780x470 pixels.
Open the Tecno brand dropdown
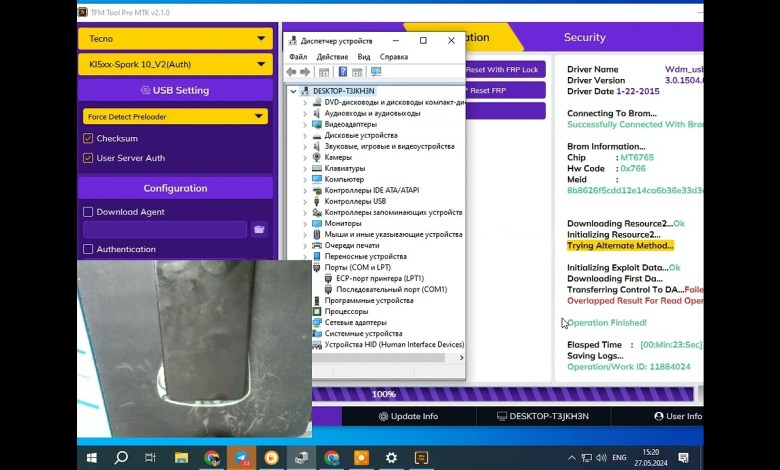pos(175,39)
